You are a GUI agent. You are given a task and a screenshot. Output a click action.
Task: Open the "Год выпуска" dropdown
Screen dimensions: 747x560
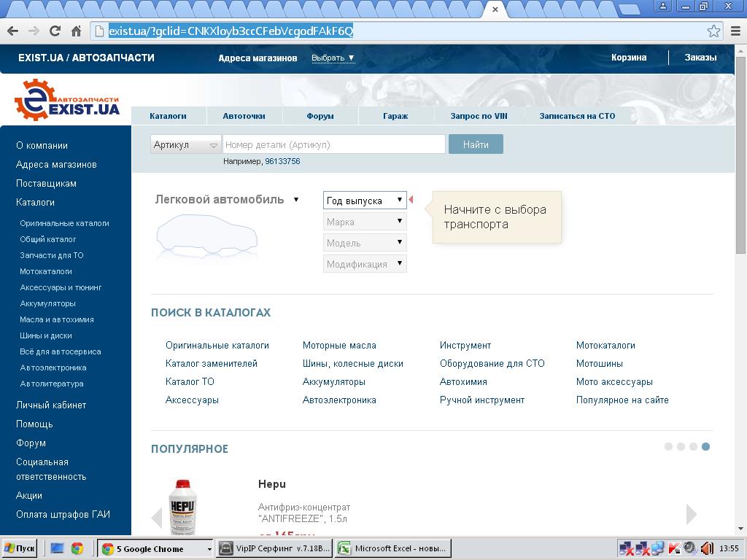point(365,201)
